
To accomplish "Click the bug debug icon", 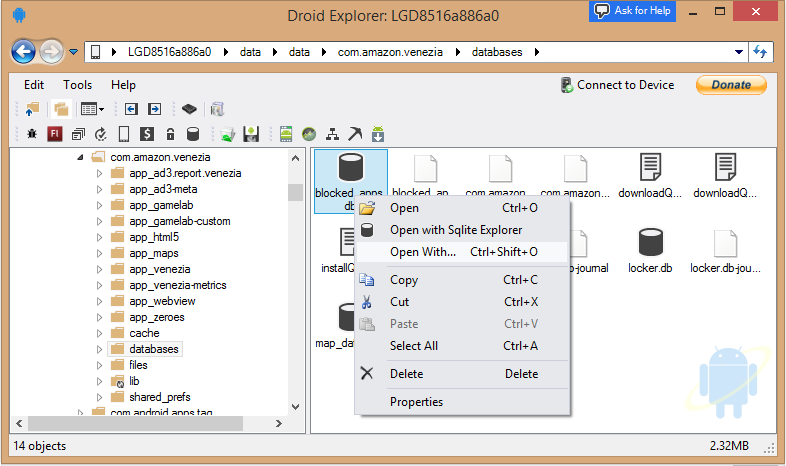I will [x=32, y=134].
